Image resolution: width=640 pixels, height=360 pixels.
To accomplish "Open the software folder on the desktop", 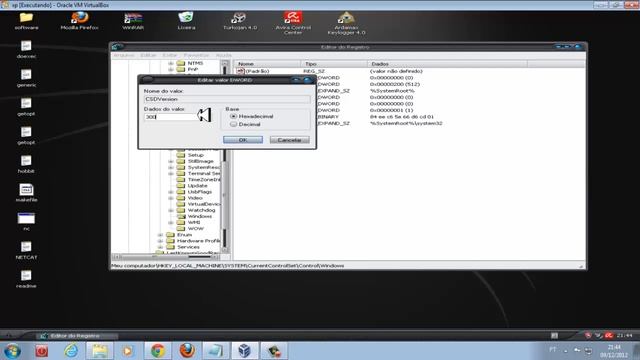I will click(26, 21).
